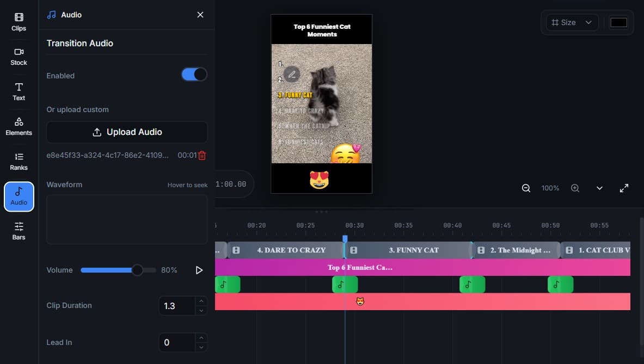The image size is (644, 364).
Task: Select the 3. FUNNY CAT timeline clip
Action: click(414, 250)
